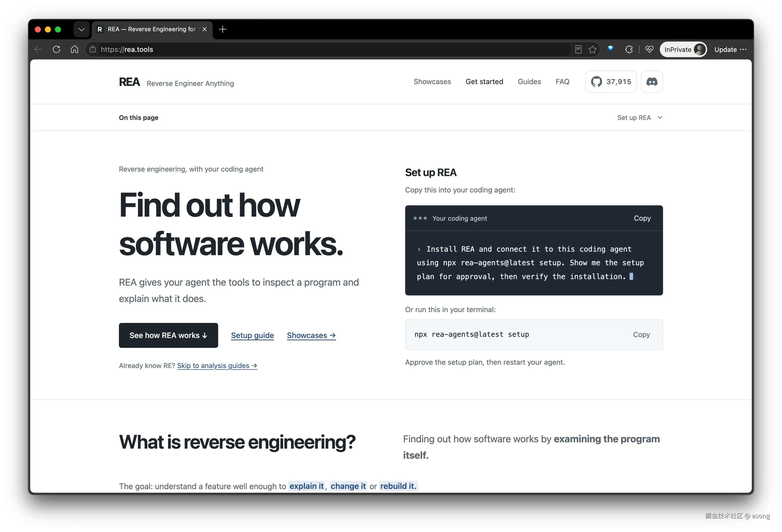Open GitHub repo showing 37,915 stars
Screen dimensions: 782x532
point(611,82)
